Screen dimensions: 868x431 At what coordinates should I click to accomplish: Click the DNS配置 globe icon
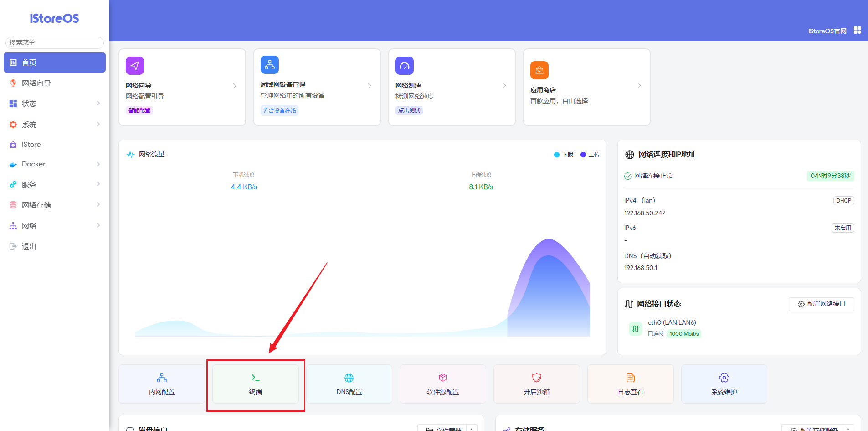click(349, 378)
